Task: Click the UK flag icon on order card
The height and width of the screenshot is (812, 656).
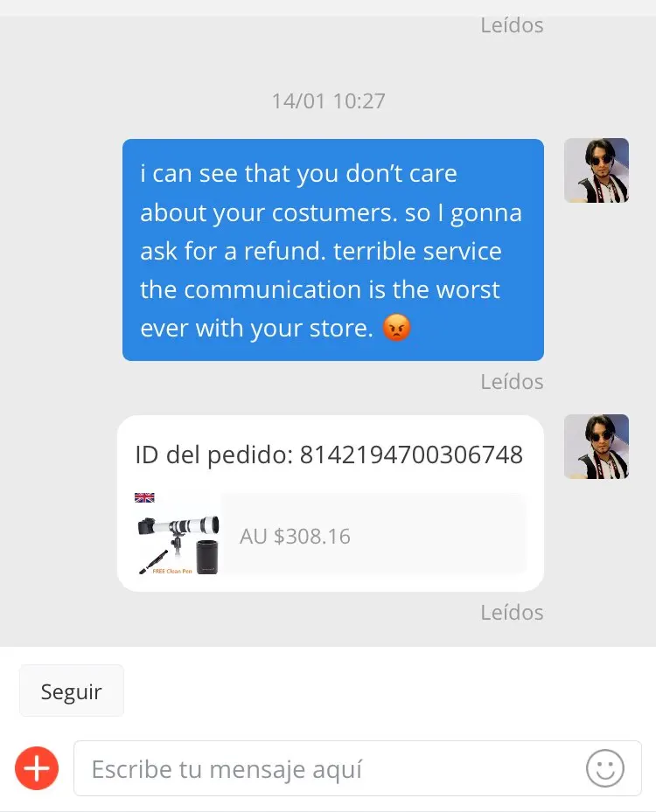Action: point(144,497)
